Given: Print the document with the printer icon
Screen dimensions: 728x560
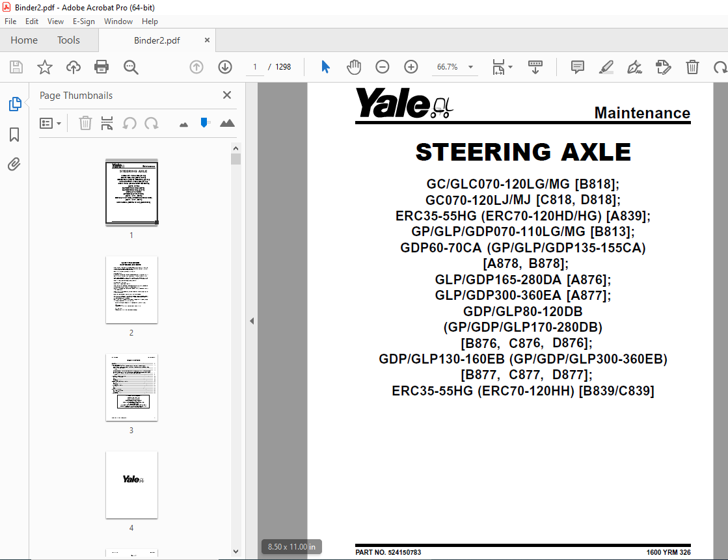Looking at the screenshot, I should coord(101,68).
